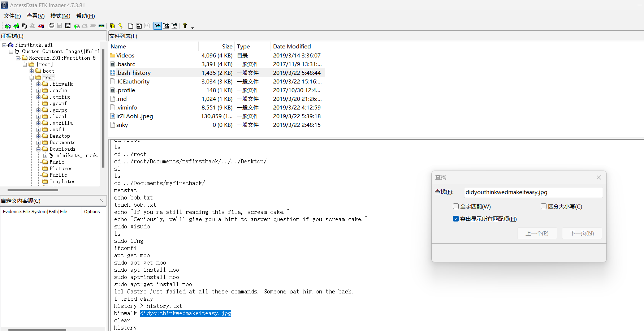This screenshot has height=331, width=644.
Task: Click the yellow question mark Help icon
Action: pos(185,26)
